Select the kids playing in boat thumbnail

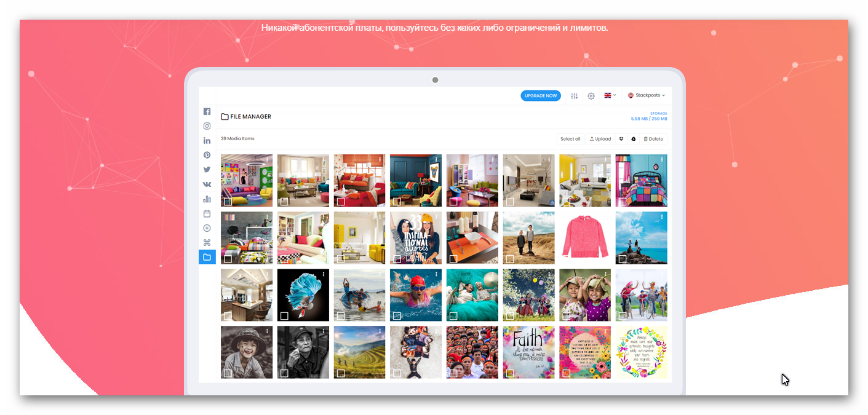tap(359, 295)
